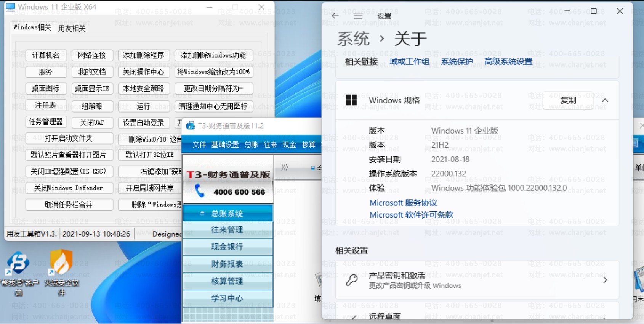644x324 pixels.
Task: Switch to the Windows相关 tab
Action: pos(32,27)
